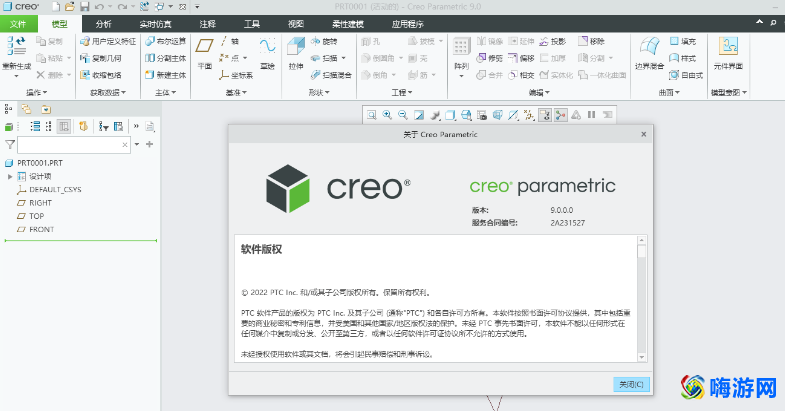Undo the last action
785x411 pixels.
pos(99,7)
